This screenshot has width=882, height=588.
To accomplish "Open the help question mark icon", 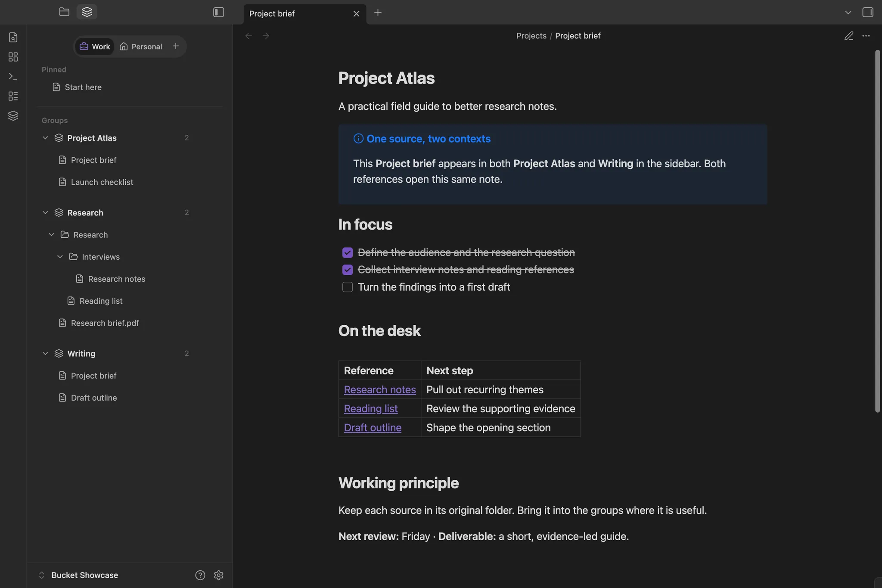I will [200, 575].
